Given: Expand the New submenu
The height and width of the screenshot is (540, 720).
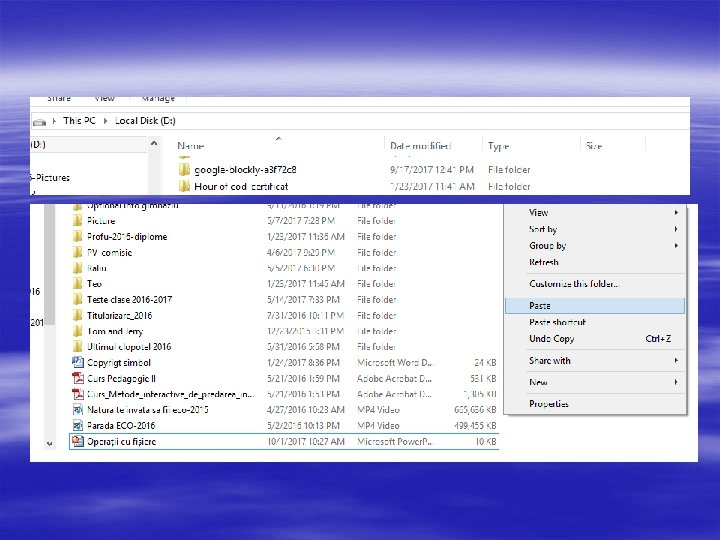Looking at the screenshot, I should coord(676,382).
